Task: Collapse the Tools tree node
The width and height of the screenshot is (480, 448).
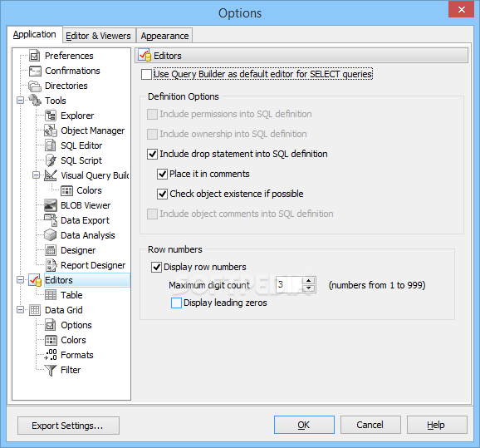Action: (20, 101)
